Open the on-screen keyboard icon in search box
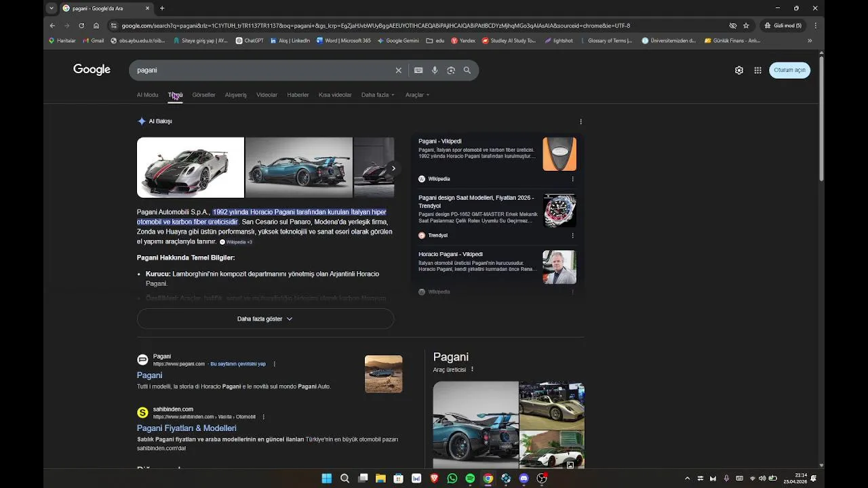 click(x=418, y=70)
